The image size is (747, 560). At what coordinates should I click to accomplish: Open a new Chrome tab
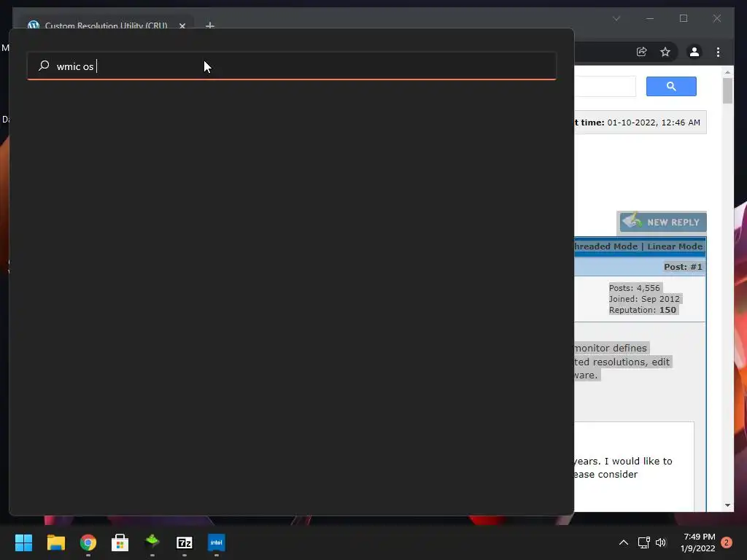[x=209, y=26]
